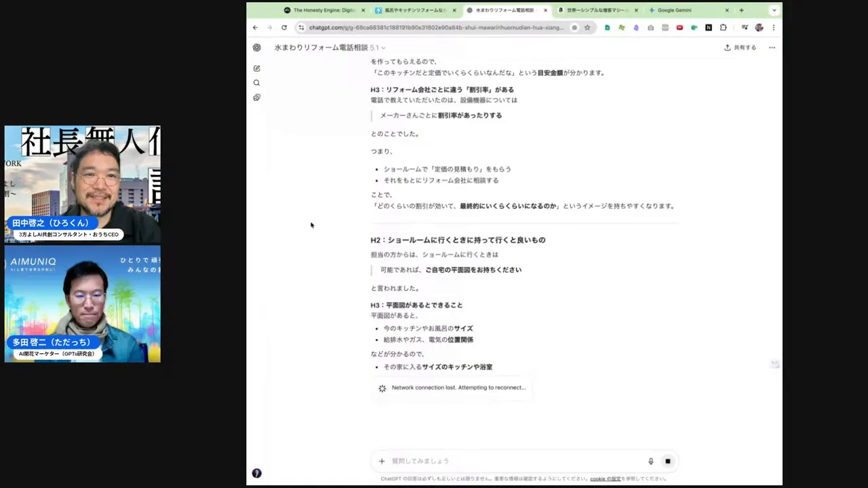Viewport: 868px width, 488px height.
Task: Open the Chrome extensions puzzle-piece menu
Action: (724, 27)
